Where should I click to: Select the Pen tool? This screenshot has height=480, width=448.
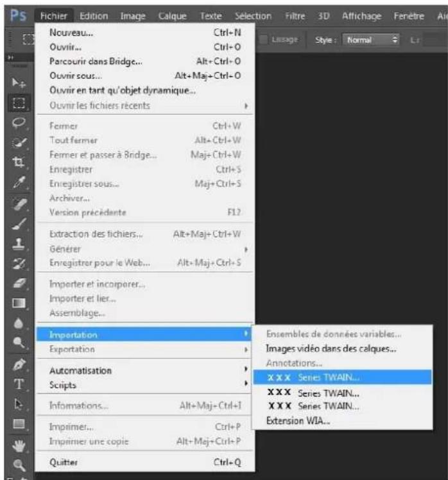point(19,365)
